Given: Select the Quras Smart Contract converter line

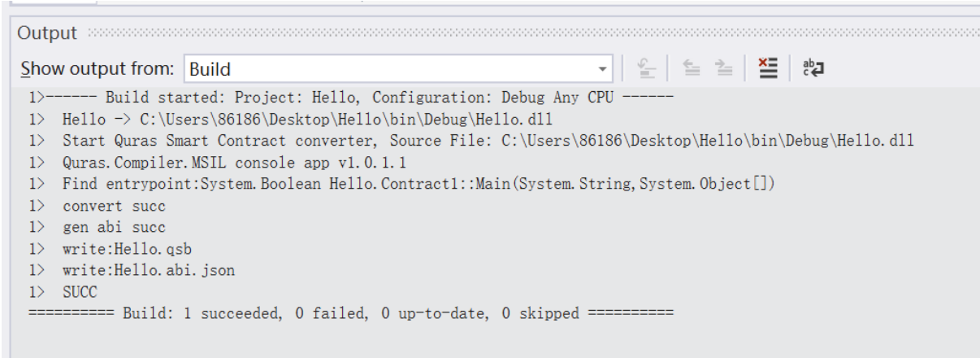Looking at the screenshot, I should click(488, 141).
